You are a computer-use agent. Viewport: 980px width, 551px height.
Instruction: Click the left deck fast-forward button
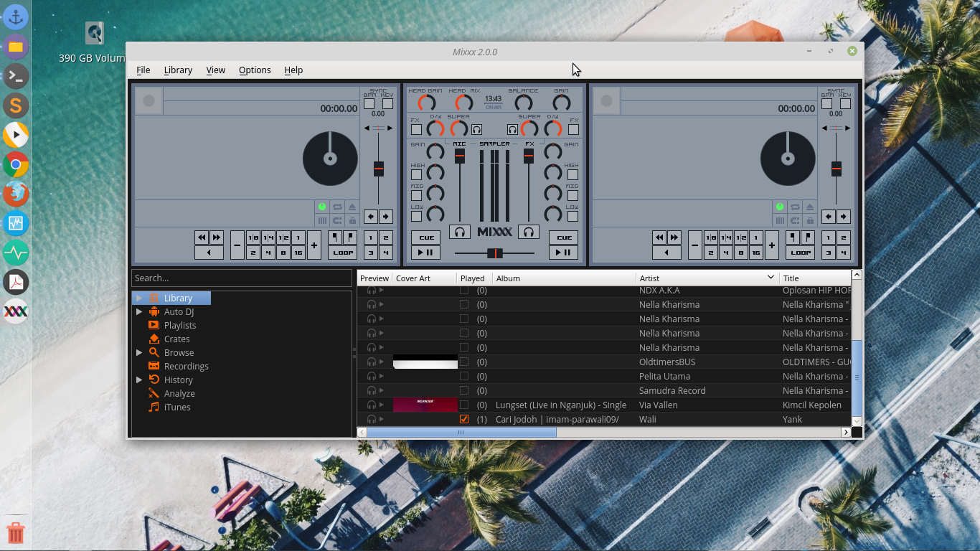(x=216, y=237)
